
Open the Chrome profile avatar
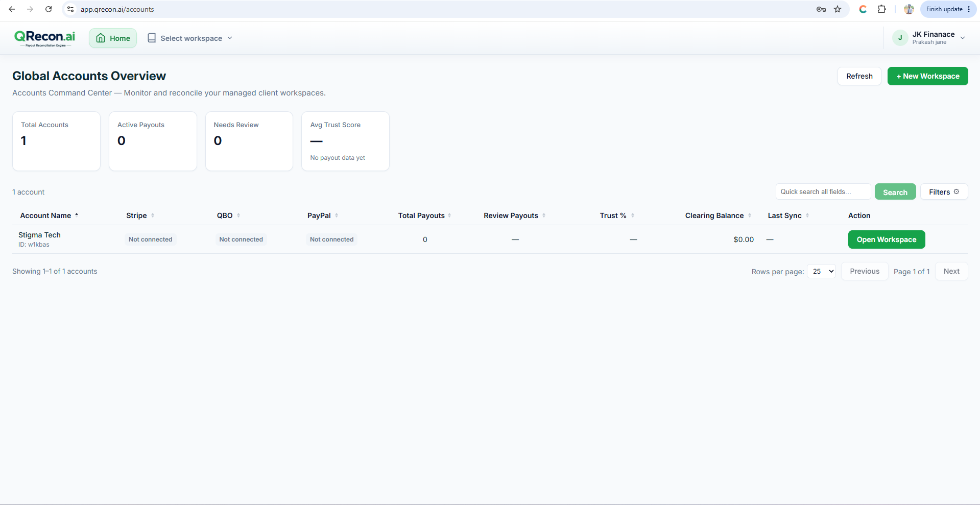point(909,9)
